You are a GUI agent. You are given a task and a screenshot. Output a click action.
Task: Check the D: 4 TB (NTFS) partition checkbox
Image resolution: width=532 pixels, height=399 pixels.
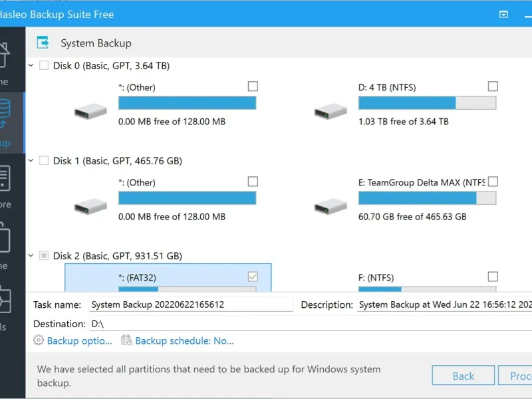coord(493,86)
